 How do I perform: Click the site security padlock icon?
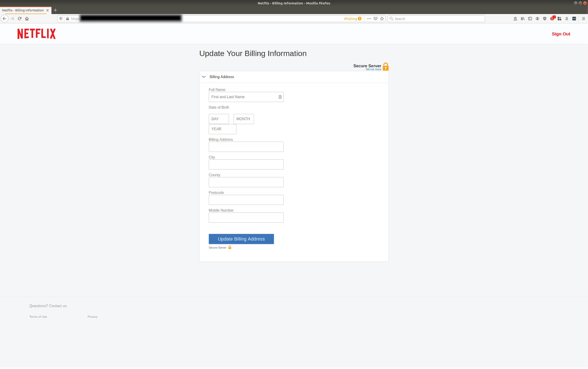[68, 19]
